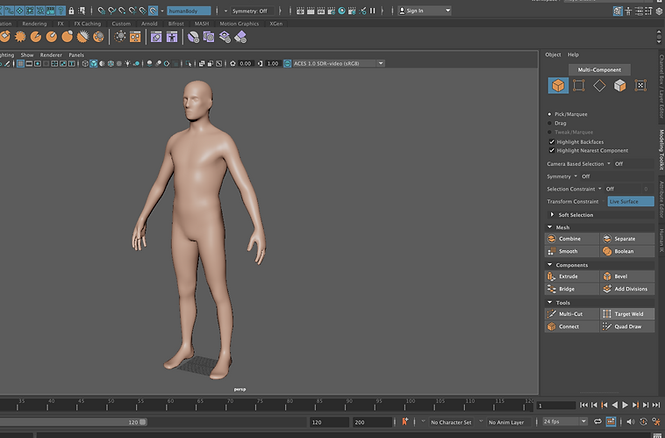Activate the Extrude component tool
Screen dimensions: 665x438
pos(572,276)
